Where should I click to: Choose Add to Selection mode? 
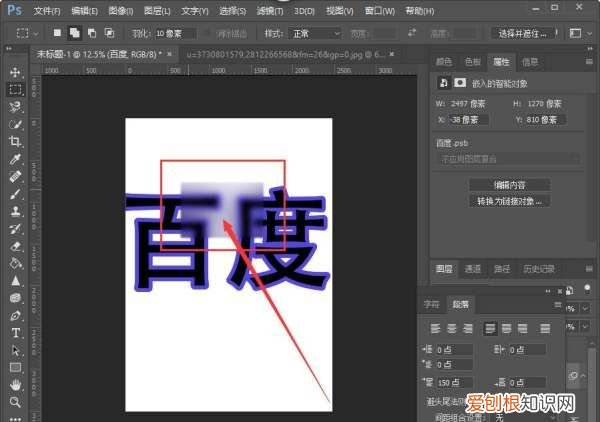pos(75,33)
